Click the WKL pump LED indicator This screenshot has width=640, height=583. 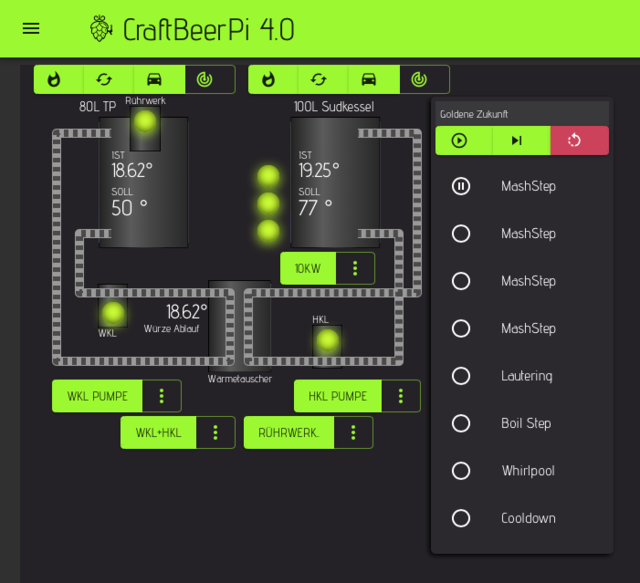(113, 313)
